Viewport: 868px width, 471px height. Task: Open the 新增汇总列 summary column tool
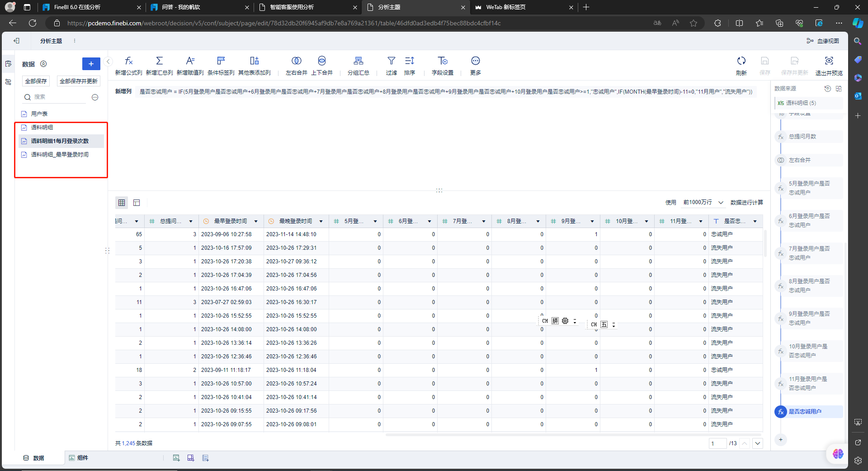click(x=159, y=66)
